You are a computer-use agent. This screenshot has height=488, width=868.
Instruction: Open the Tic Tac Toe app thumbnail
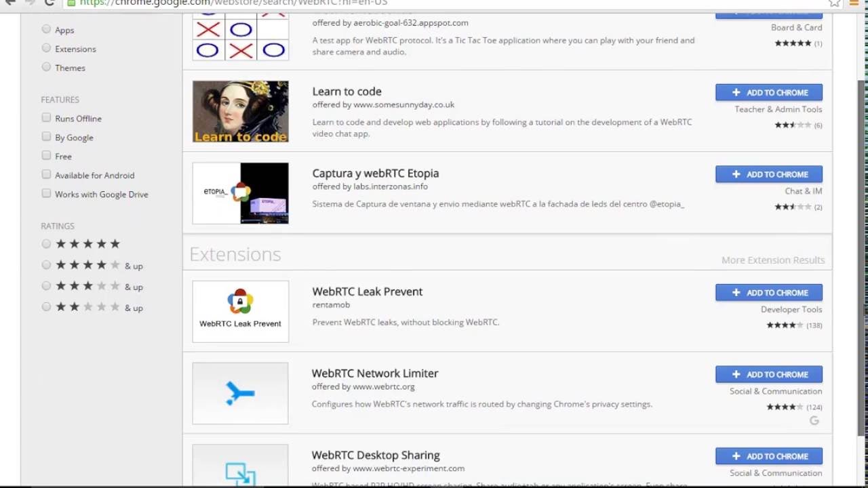click(240, 37)
